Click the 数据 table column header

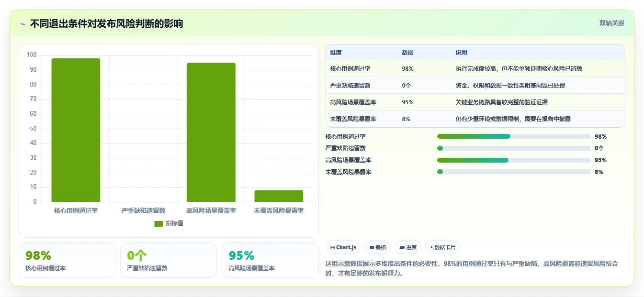pyautogui.click(x=407, y=53)
